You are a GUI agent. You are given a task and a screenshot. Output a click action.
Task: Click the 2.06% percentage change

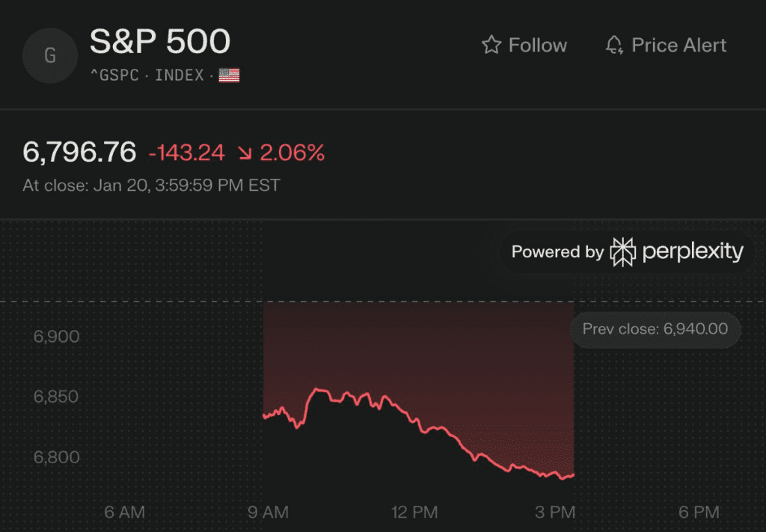pos(292,153)
